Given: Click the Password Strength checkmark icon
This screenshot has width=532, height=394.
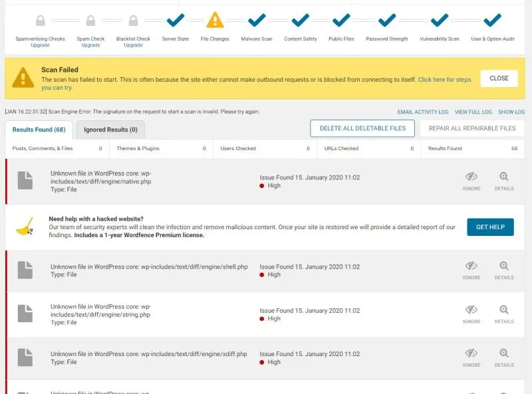Looking at the screenshot, I should tap(387, 21).
